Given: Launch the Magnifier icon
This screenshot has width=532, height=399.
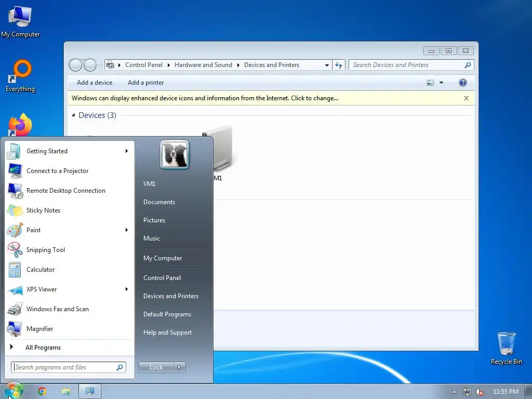Looking at the screenshot, I should pos(15,329).
